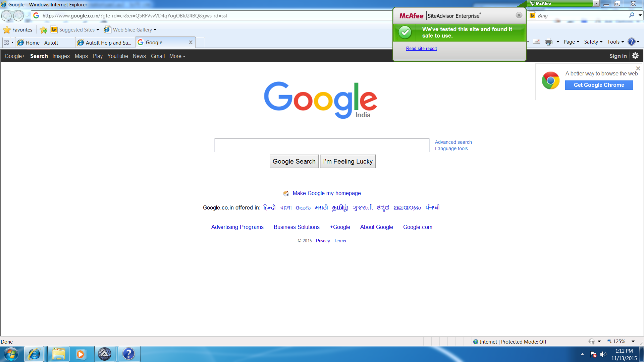Screen dimensions: 644x362
Task: Click the Chrome logo in the promo
Action: pyautogui.click(x=550, y=80)
